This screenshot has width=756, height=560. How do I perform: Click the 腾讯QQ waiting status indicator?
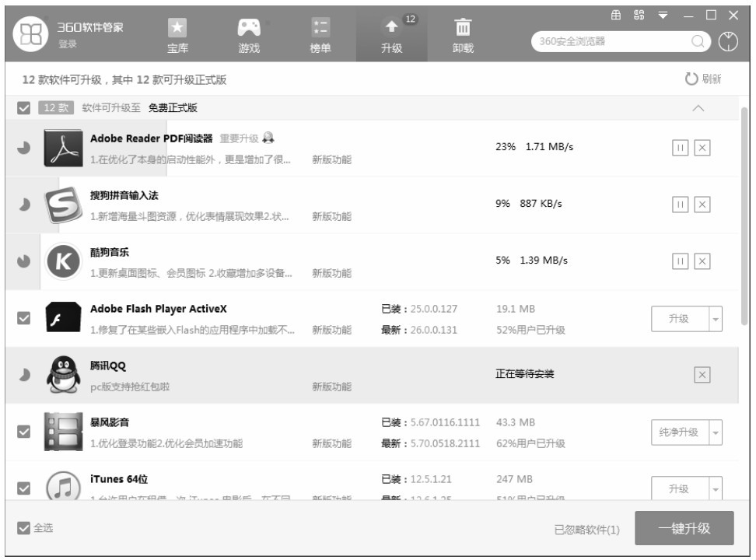23,375
